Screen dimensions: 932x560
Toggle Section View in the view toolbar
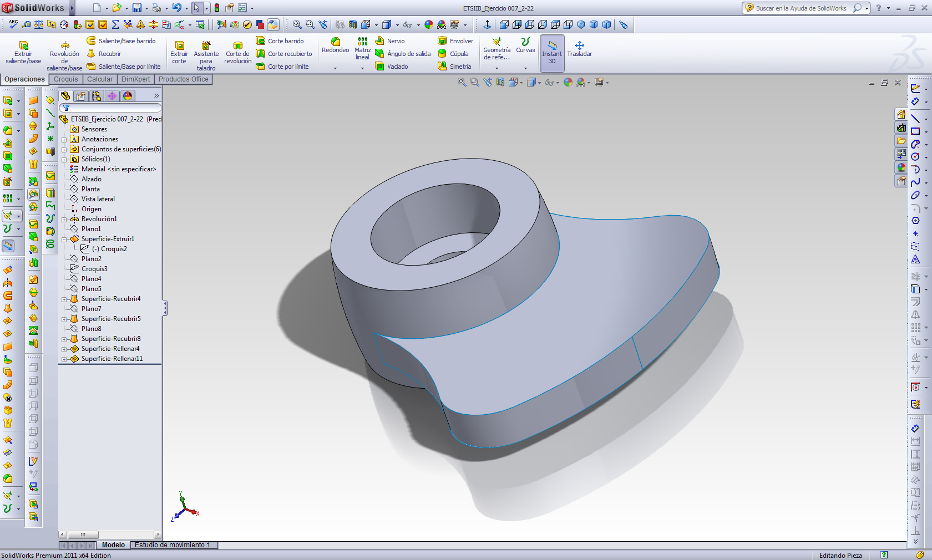(500, 82)
